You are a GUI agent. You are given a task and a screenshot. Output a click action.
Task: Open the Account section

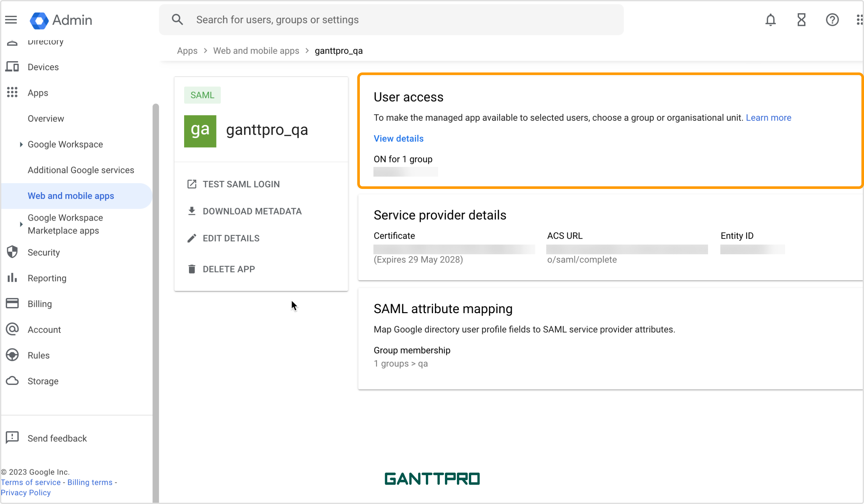click(x=44, y=330)
